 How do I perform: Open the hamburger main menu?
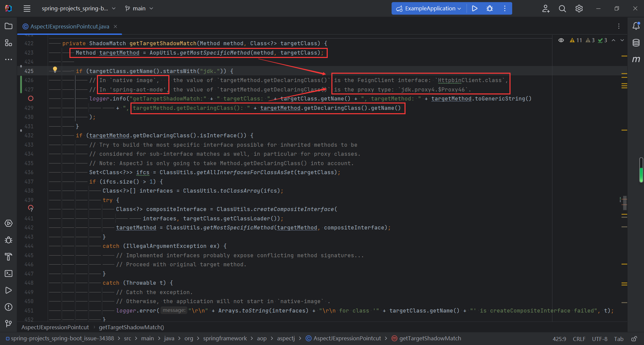[27, 8]
